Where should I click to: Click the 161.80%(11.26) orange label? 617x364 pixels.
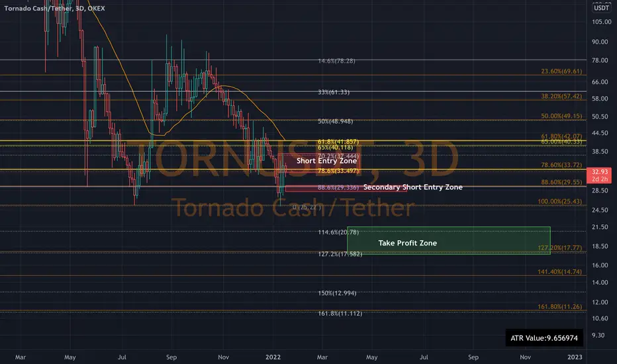[x=559, y=306]
